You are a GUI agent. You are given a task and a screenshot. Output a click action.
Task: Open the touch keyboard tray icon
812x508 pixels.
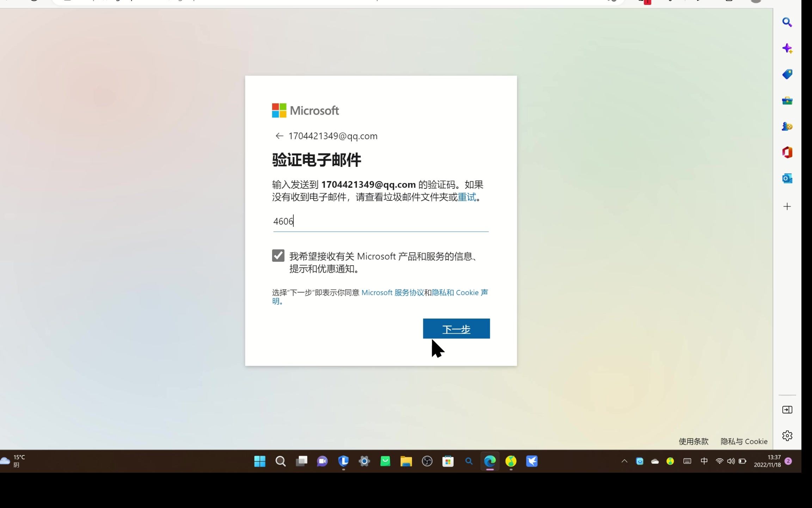(687, 461)
